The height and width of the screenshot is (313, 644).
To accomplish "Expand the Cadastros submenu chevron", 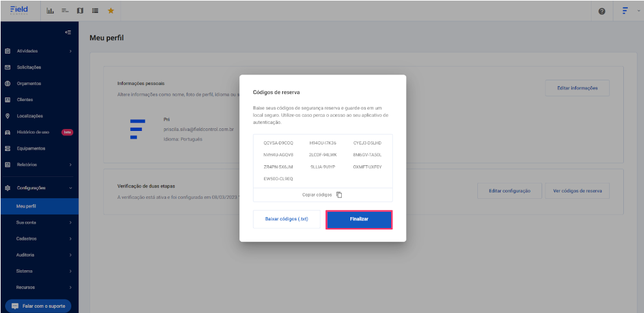I will [x=71, y=238].
